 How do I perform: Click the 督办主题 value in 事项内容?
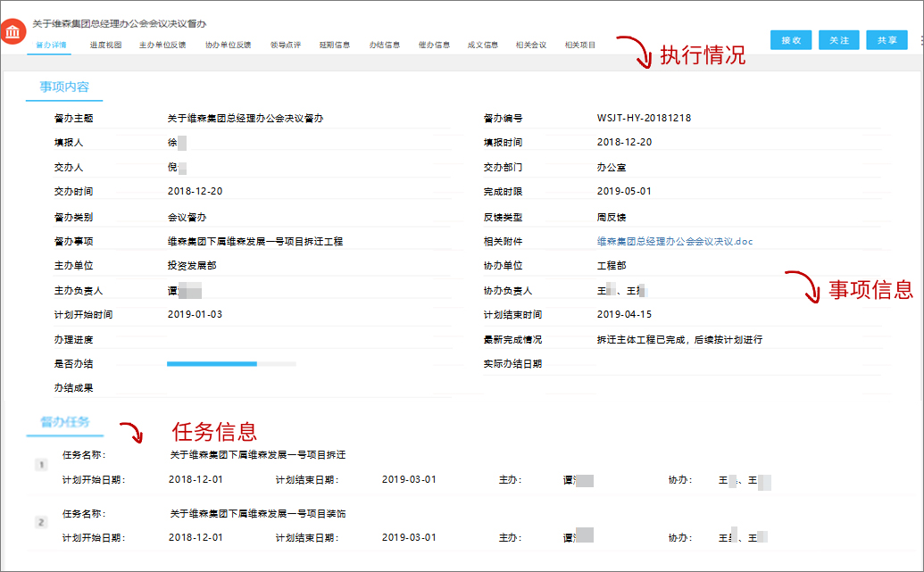coord(246,119)
